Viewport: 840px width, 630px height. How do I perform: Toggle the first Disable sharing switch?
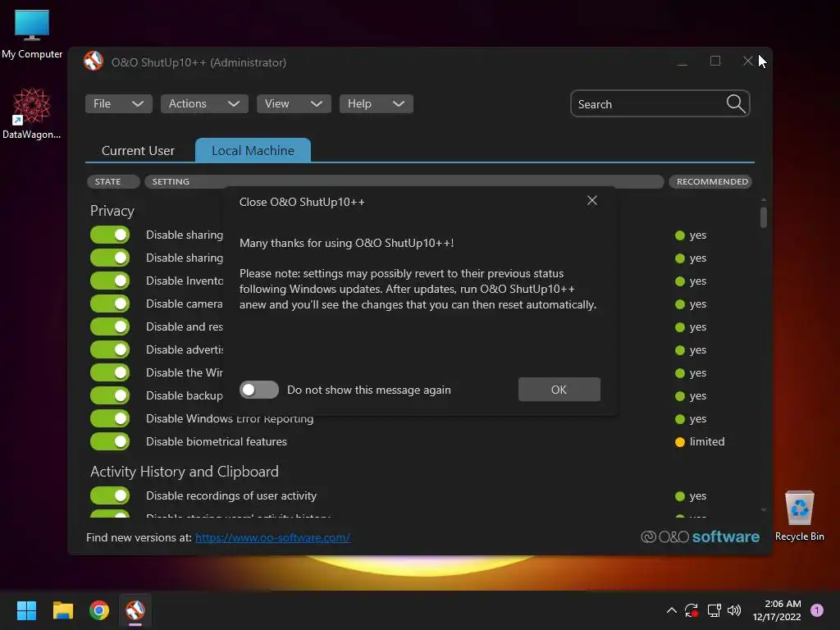coord(110,235)
